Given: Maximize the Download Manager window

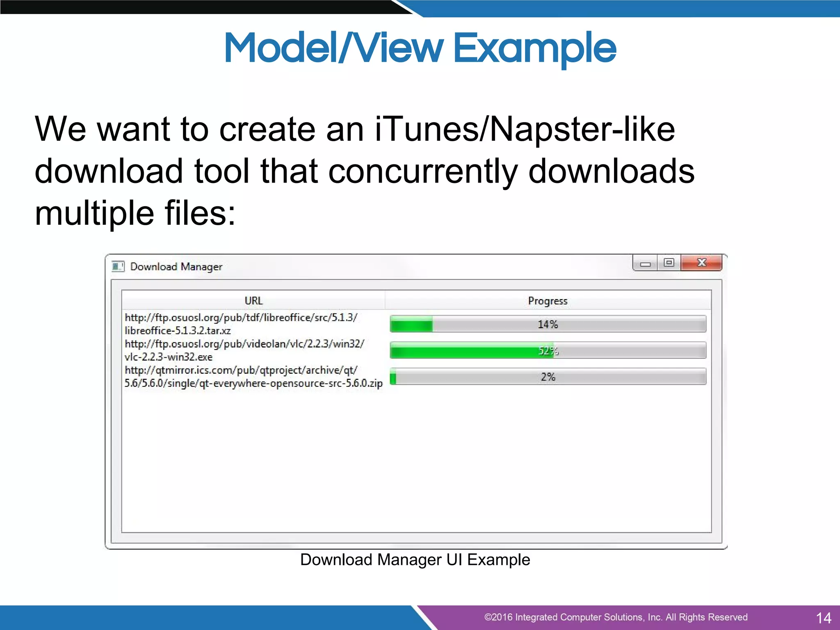Looking at the screenshot, I should coord(669,263).
